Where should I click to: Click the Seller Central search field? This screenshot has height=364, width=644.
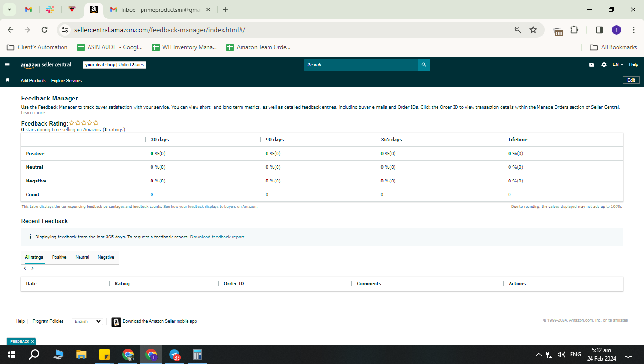[x=361, y=65]
